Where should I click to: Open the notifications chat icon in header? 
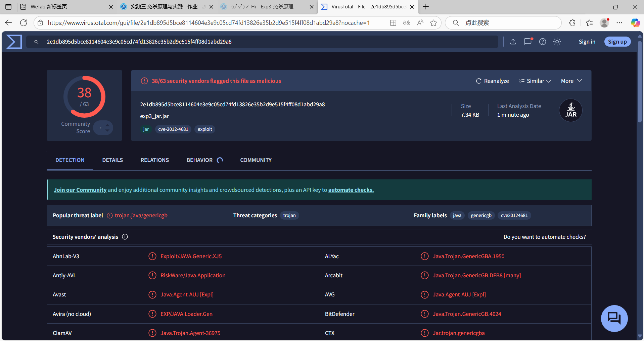pos(528,42)
